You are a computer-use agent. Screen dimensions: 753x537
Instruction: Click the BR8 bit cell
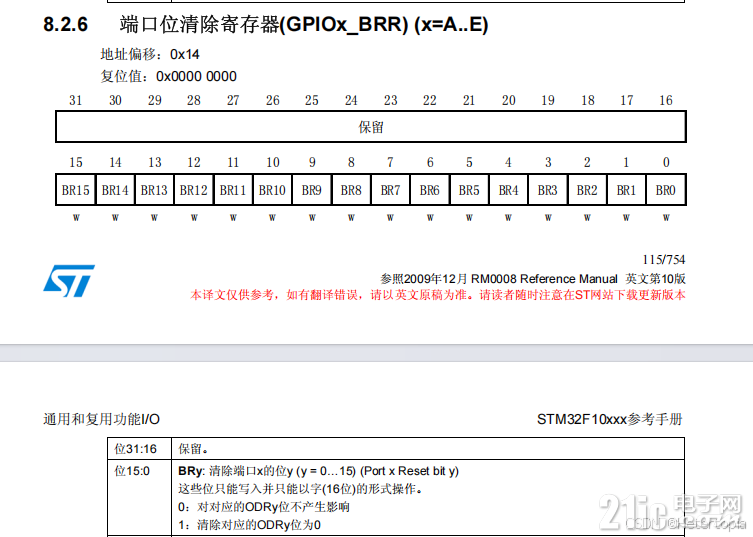[x=351, y=190]
